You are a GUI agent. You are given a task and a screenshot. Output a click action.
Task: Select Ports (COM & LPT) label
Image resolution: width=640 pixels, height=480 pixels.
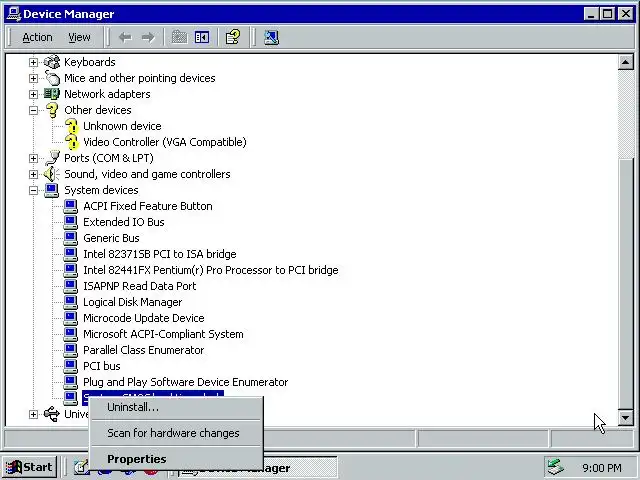pyautogui.click(x=109, y=158)
